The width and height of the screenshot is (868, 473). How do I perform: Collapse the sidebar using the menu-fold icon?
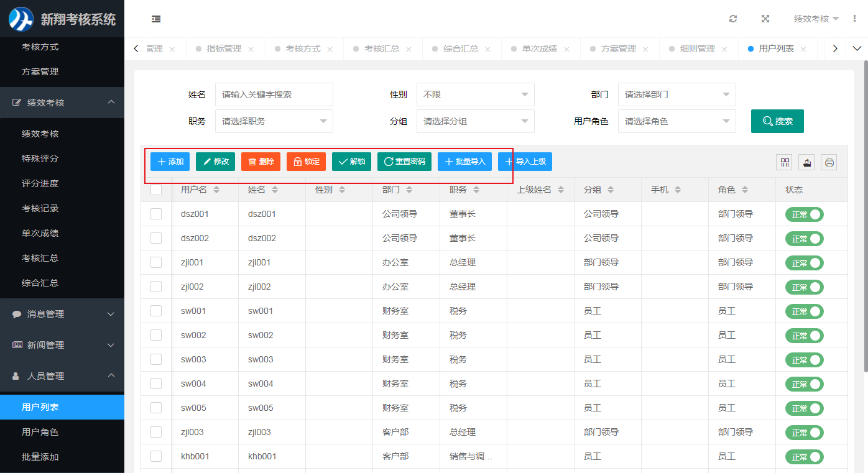[156, 19]
